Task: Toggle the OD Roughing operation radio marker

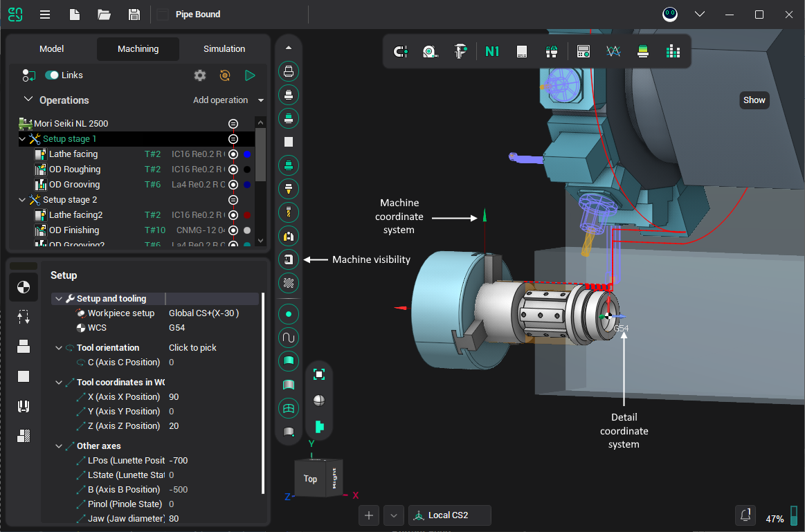Action: point(233,169)
